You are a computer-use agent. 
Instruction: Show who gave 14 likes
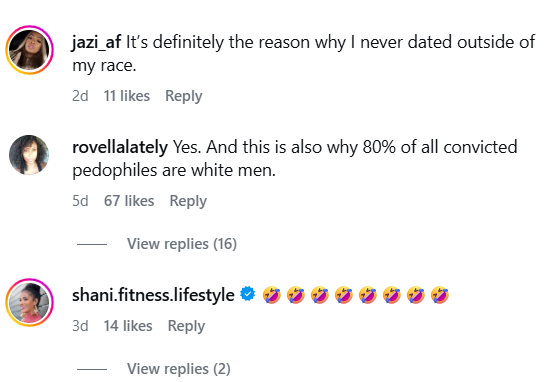(128, 326)
